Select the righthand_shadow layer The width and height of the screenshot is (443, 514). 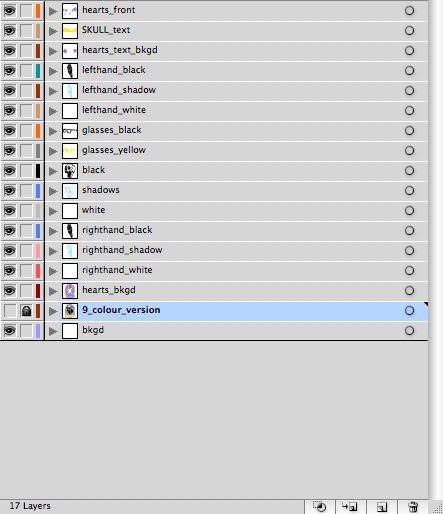point(236,251)
